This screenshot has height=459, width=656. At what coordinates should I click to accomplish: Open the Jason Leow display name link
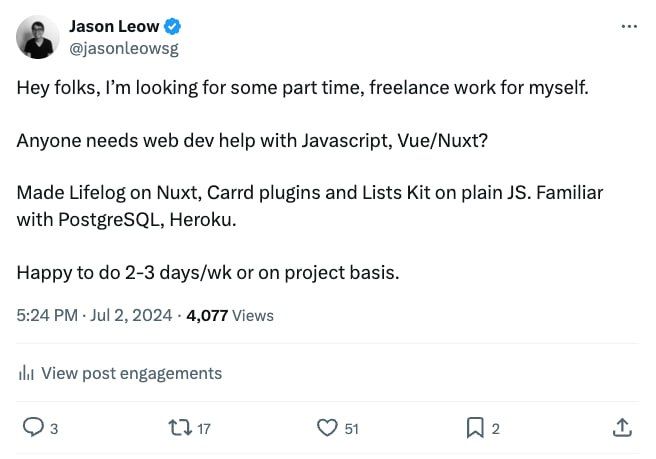coord(113,26)
